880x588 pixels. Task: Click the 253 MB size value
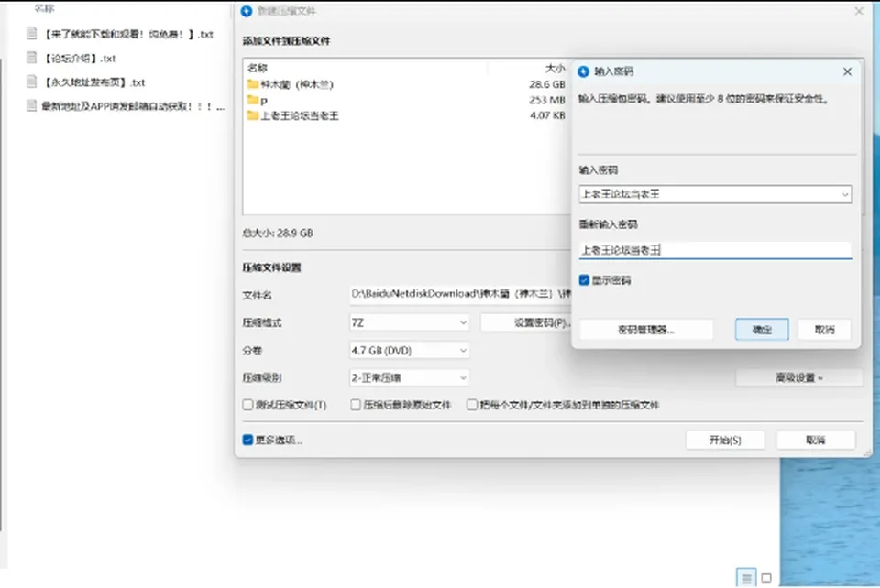point(547,101)
